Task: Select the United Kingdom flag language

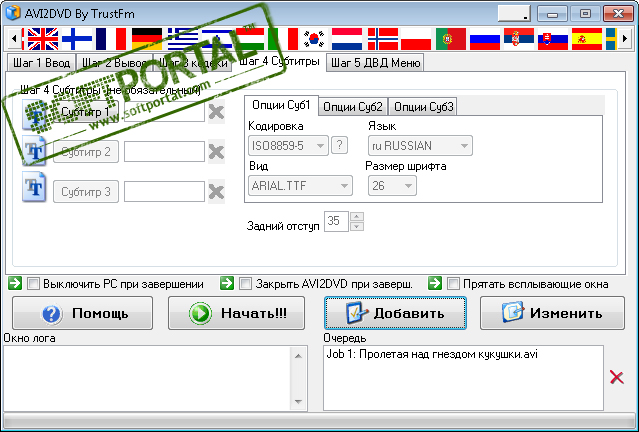Action: (42, 39)
